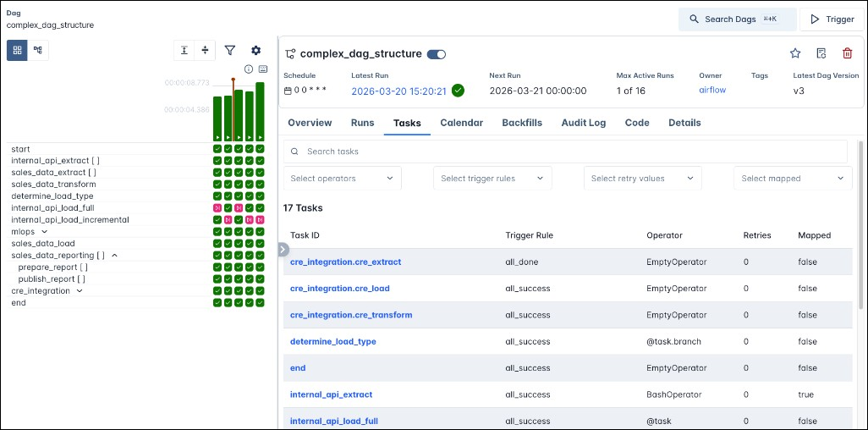Click the expand all task groups icon
The image size is (868, 430).
pos(184,51)
